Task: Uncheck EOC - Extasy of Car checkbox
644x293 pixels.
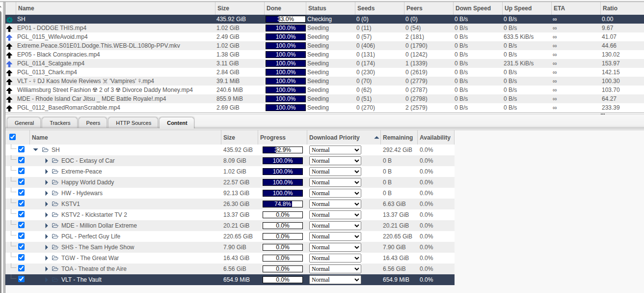Action: pyautogui.click(x=22, y=160)
